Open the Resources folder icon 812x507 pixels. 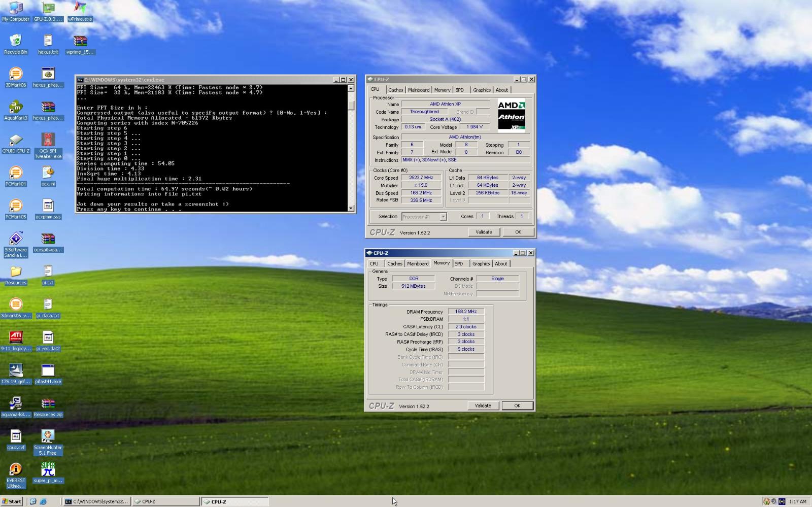16,276
